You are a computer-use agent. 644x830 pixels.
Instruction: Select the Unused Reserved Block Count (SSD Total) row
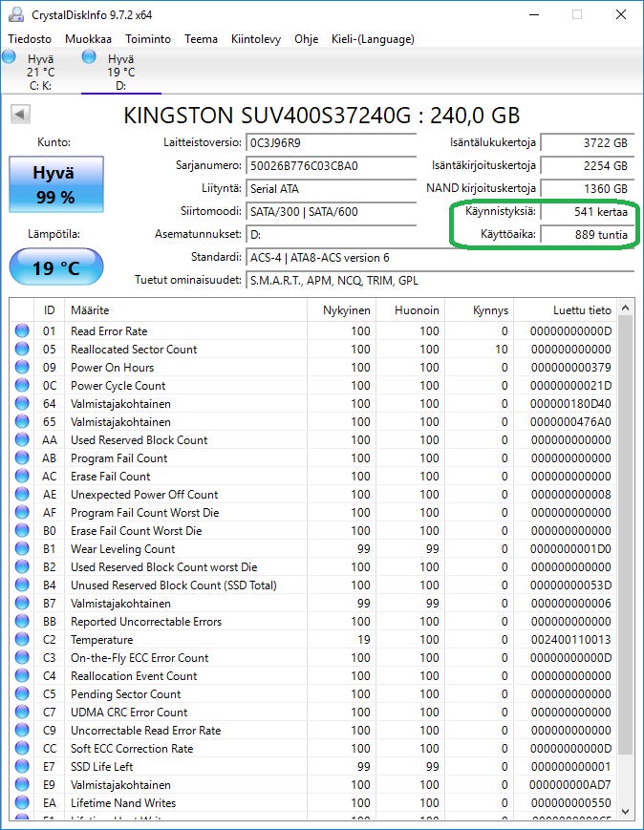pos(313,585)
